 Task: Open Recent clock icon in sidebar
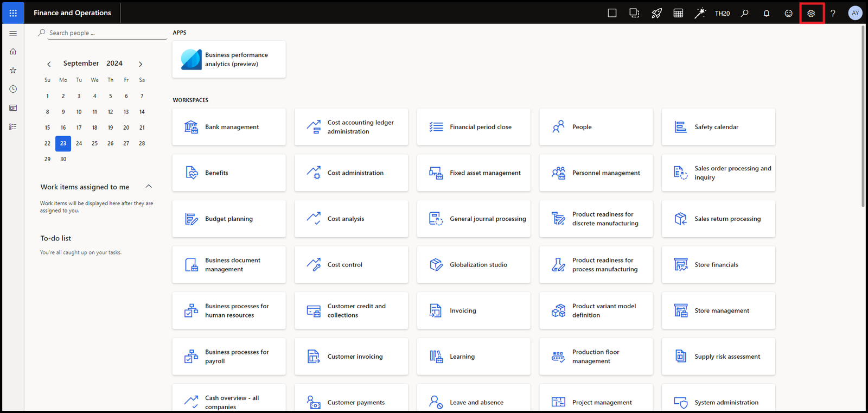pyautogui.click(x=13, y=89)
